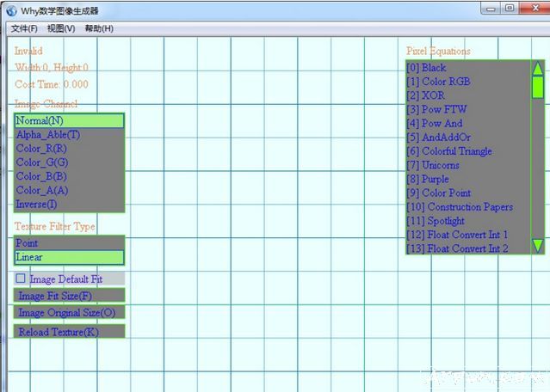
Task: Select Point texture filter type
Action: coord(69,243)
